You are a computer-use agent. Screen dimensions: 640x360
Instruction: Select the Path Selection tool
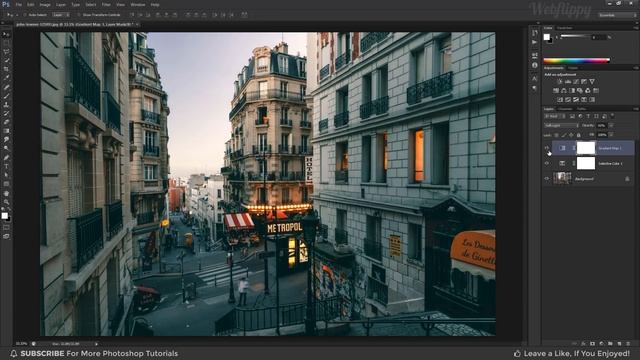pos(6,175)
